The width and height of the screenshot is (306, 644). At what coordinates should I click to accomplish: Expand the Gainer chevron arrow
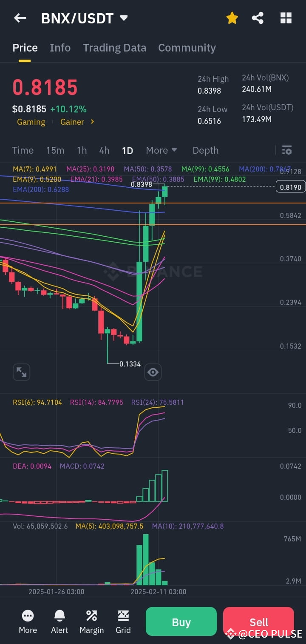pos(92,122)
